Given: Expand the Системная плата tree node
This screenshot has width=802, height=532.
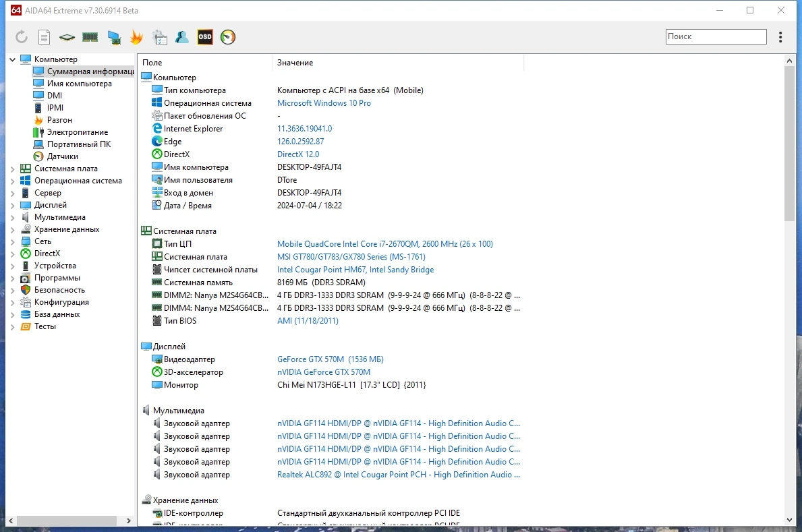Looking at the screenshot, I should coord(12,169).
